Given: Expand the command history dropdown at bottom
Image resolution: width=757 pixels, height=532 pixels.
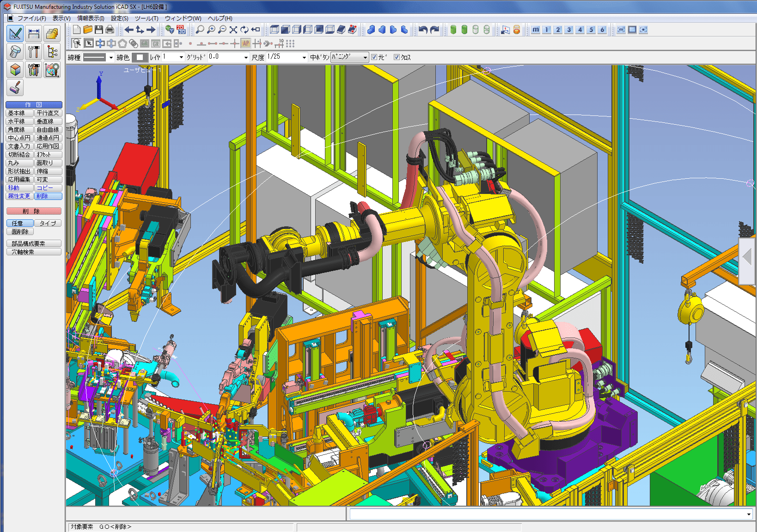Looking at the screenshot, I should point(749,514).
